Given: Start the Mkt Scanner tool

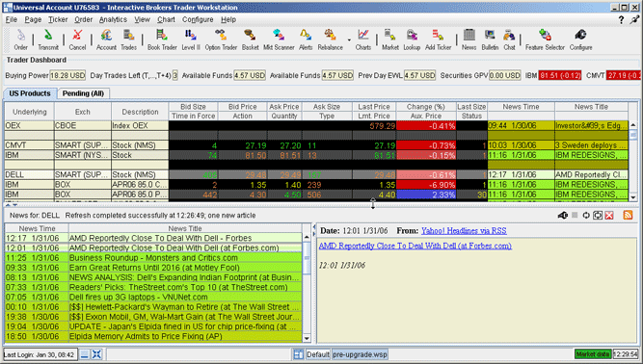Looking at the screenshot, I should (x=279, y=39).
